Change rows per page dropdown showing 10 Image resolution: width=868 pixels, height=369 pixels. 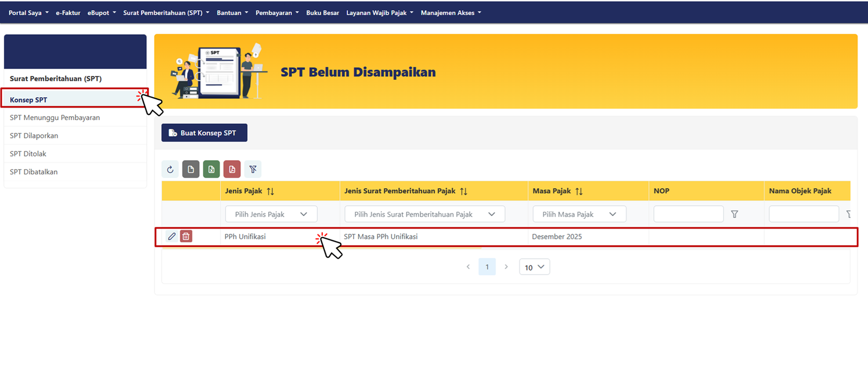click(534, 267)
